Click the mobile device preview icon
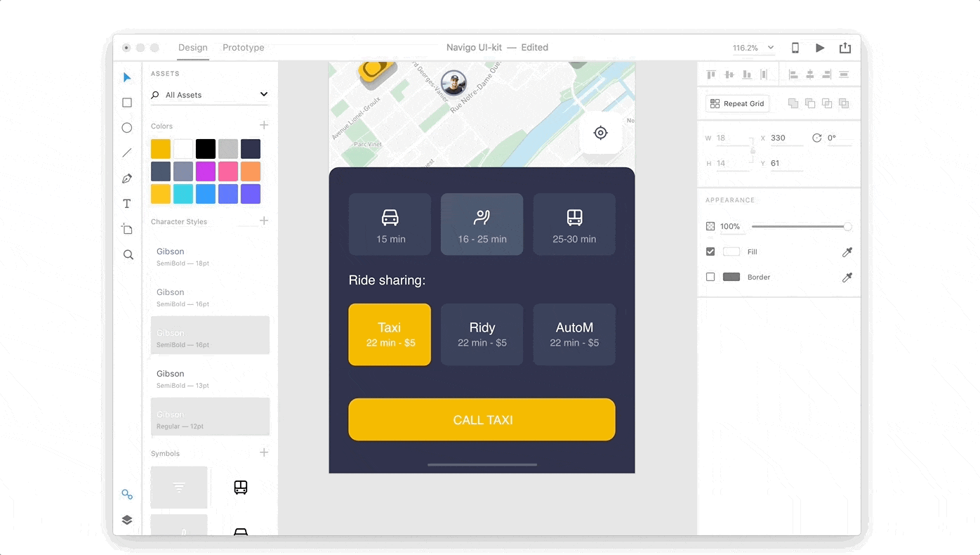This screenshot has width=980, height=555. click(x=795, y=48)
